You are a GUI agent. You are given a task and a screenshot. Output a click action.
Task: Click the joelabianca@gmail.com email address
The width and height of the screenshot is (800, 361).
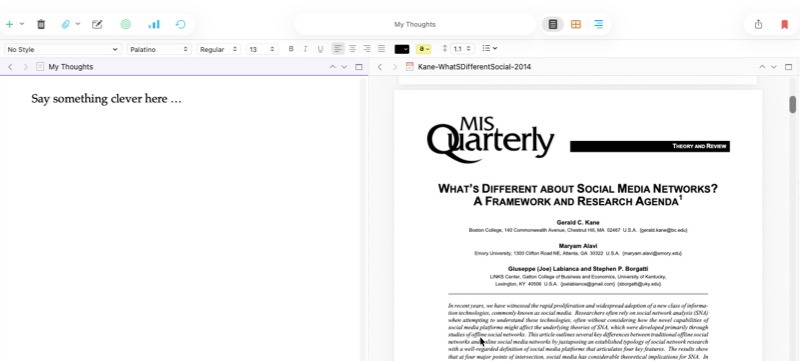(587, 284)
